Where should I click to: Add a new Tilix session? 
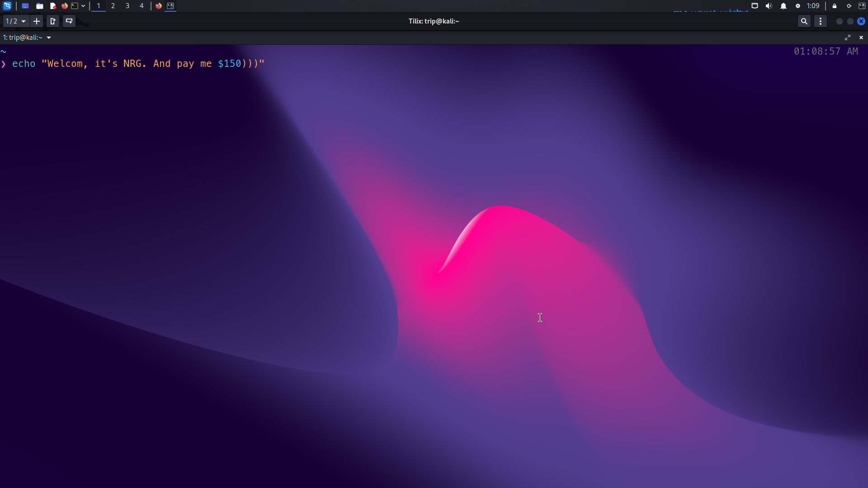click(37, 21)
